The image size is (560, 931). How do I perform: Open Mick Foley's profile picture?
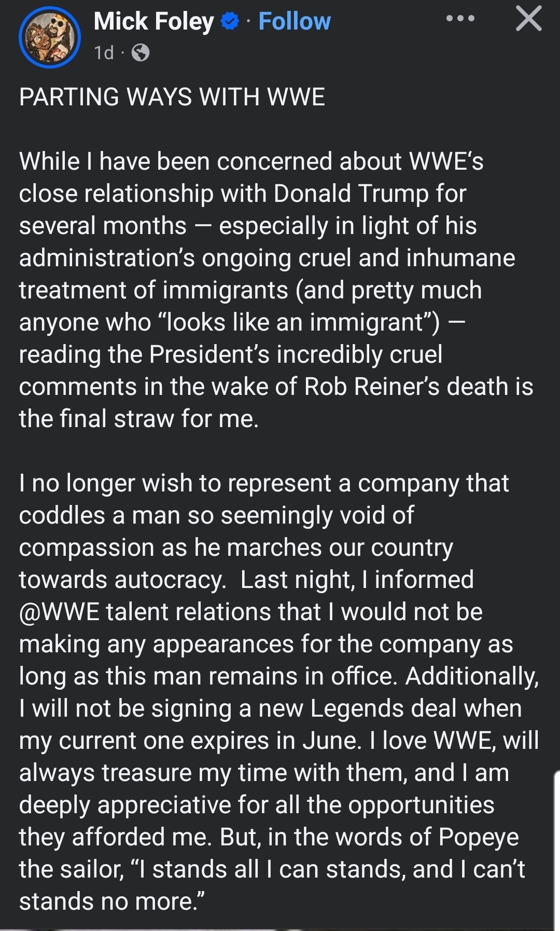(x=50, y=37)
